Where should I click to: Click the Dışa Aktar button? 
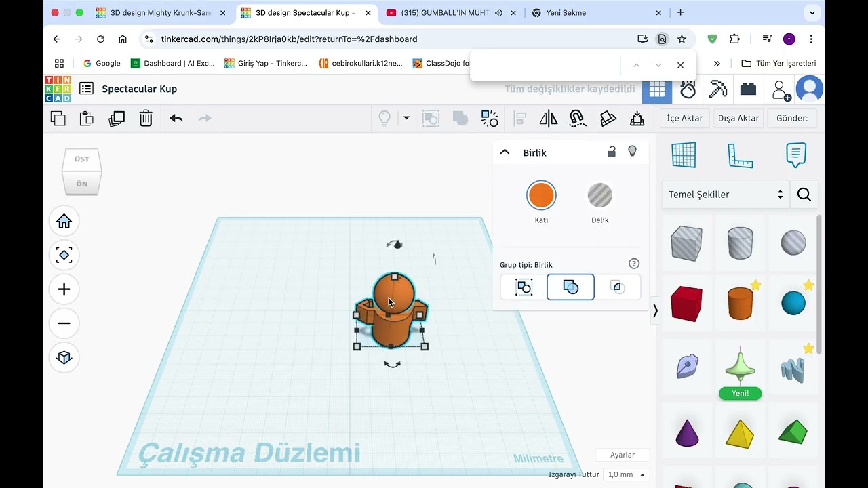(x=738, y=118)
